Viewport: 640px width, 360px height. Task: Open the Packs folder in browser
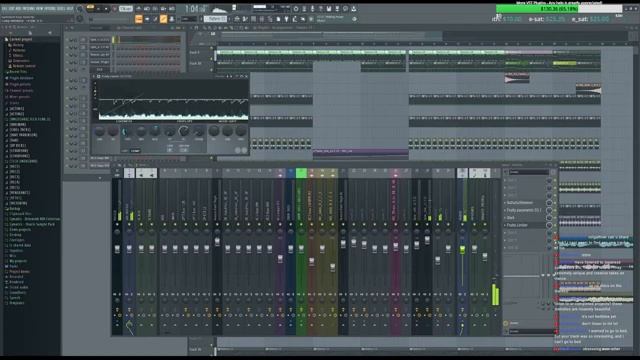pyautogui.click(x=13, y=266)
